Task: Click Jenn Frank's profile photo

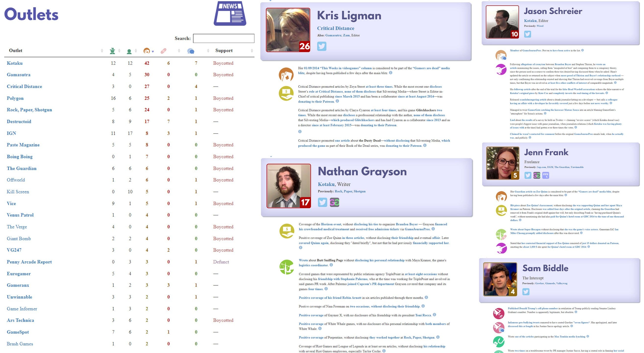Action: pos(502,163)
